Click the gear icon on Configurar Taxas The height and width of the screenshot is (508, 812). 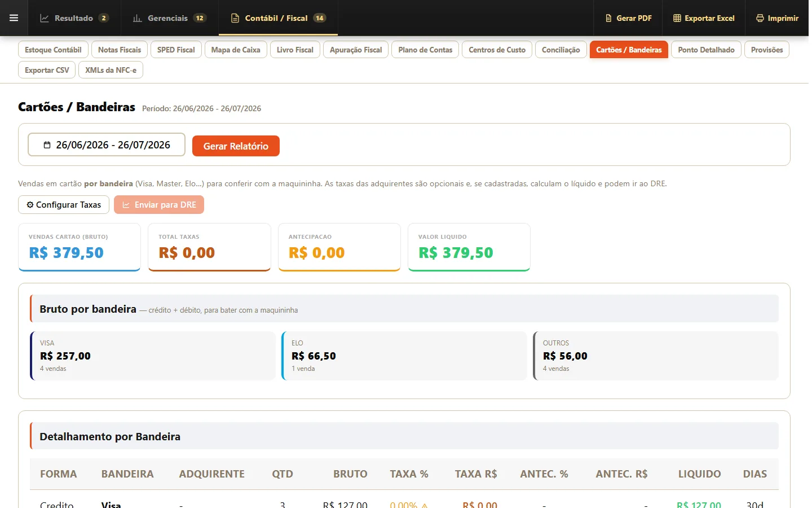[30, 205]
